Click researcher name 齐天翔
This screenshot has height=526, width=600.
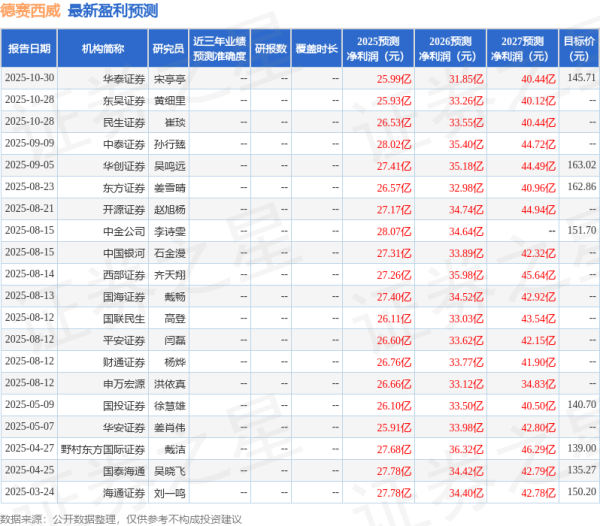tap(170, 275)
